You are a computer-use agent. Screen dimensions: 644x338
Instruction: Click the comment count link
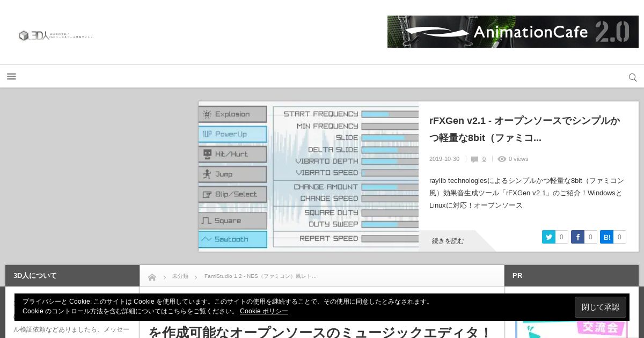[484, 159]
